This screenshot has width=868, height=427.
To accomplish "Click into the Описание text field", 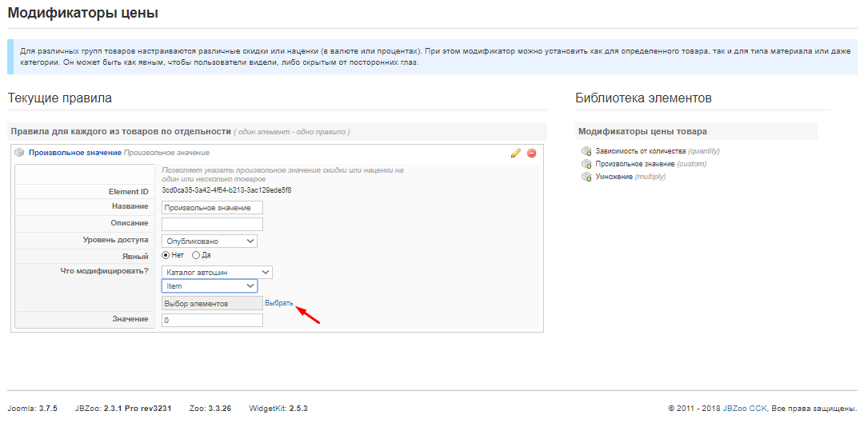I will (x=212, y=223).
